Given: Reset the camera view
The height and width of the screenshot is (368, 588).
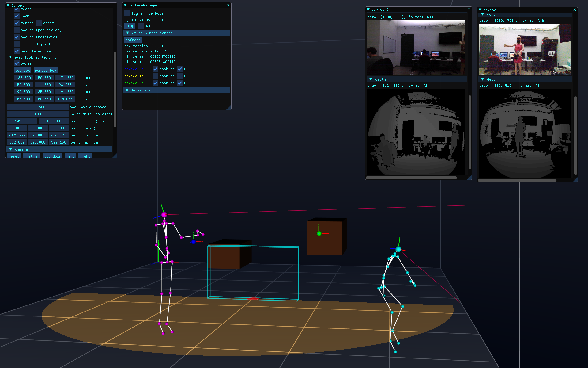Looking at the screenshot, I should (14, 156).
